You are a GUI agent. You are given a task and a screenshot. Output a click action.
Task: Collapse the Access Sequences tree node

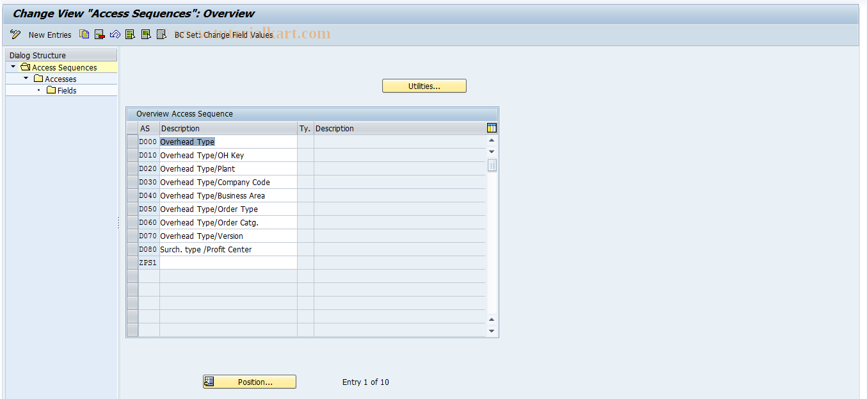pos(13,67)
